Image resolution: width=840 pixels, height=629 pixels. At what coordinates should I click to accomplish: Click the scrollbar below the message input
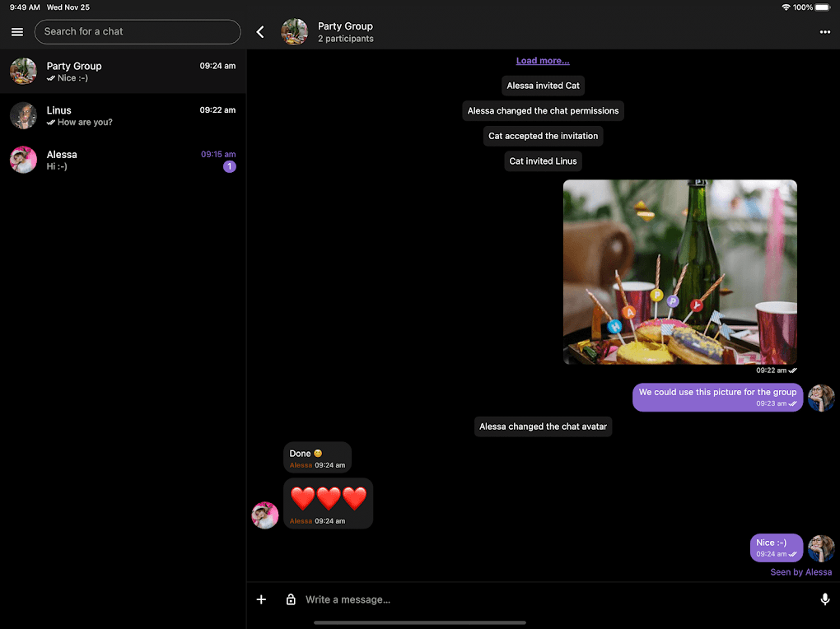(420, 622)
